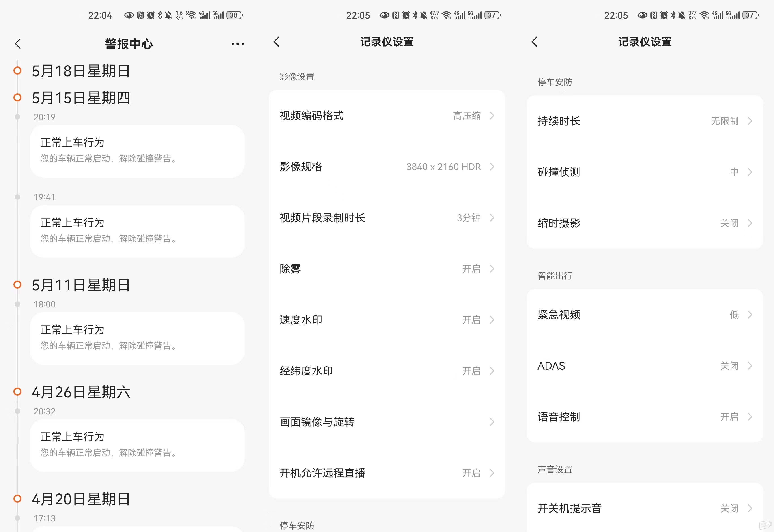Screen dimensions: 774x532
Task: Expand chevron on 缩时摄影 row
Action: 750,223
